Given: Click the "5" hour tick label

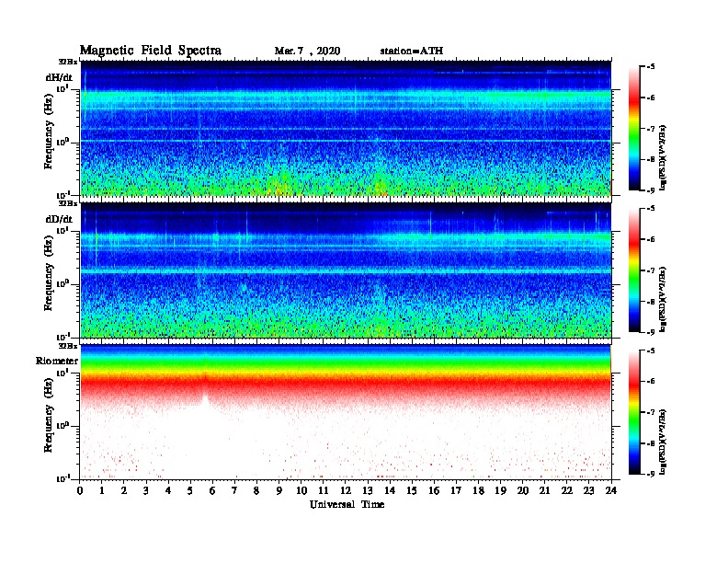Looking at the screenshot, I should point(190,491).
